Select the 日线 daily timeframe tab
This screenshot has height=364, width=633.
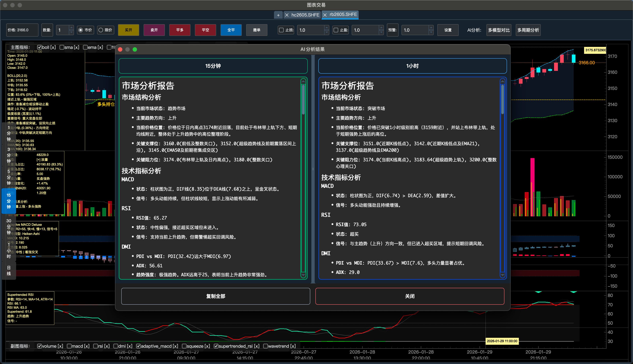pos(9,270)
